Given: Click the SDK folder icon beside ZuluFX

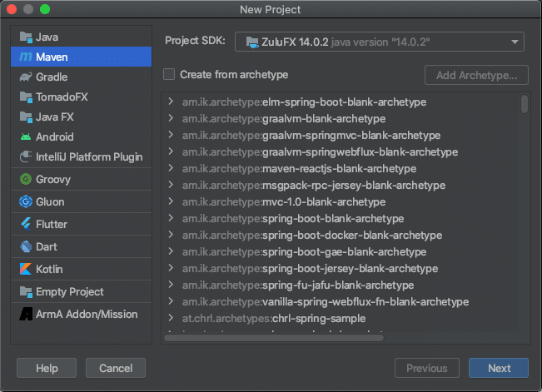Looking at the screenshot, I should coord(252,42).
